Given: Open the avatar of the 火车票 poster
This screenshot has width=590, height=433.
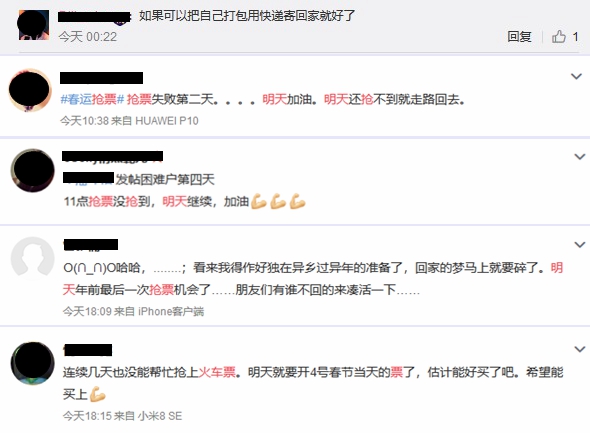Looking at the screenshot, I should point(33,363).
